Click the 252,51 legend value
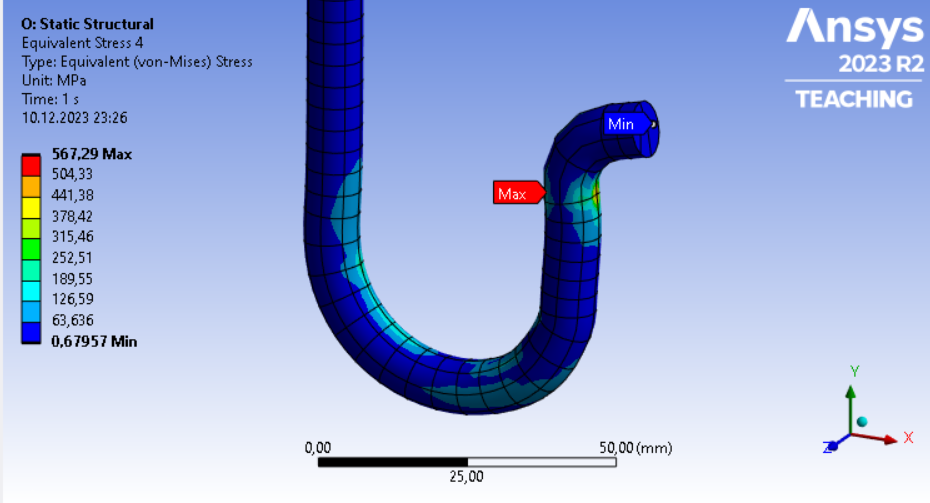 (x=72, y=257)
